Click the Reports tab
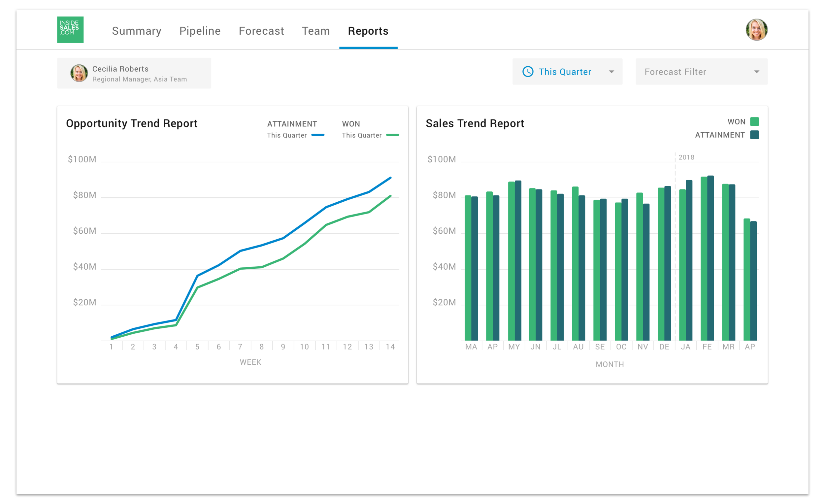Screen dimensions: 825x504 pos(368,31)
